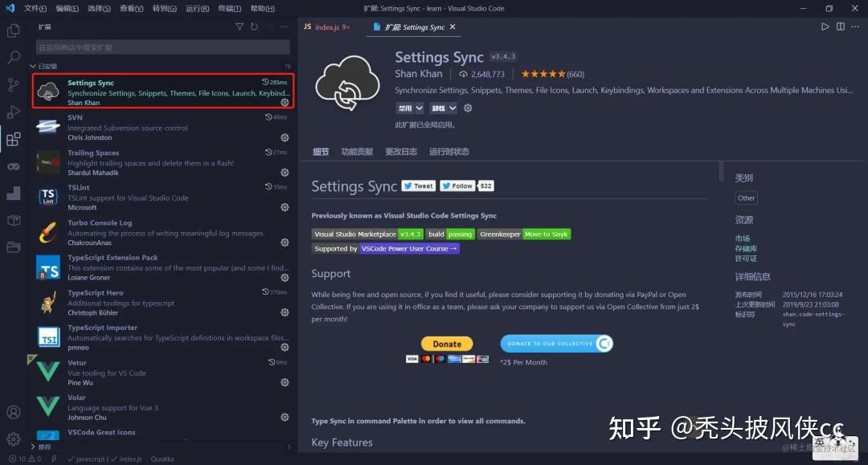Open manage gear for SVN extension
This screenshot has height=465, width=868.
(x=285, y=137)
